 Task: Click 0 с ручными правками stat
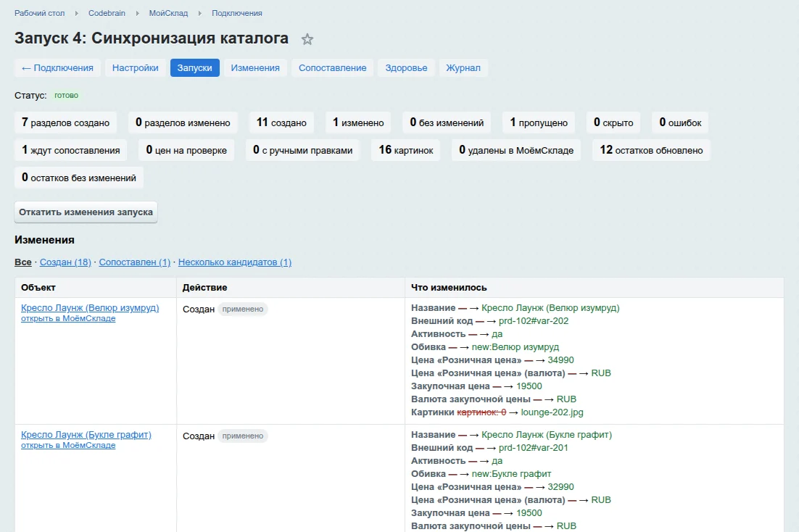302,150
